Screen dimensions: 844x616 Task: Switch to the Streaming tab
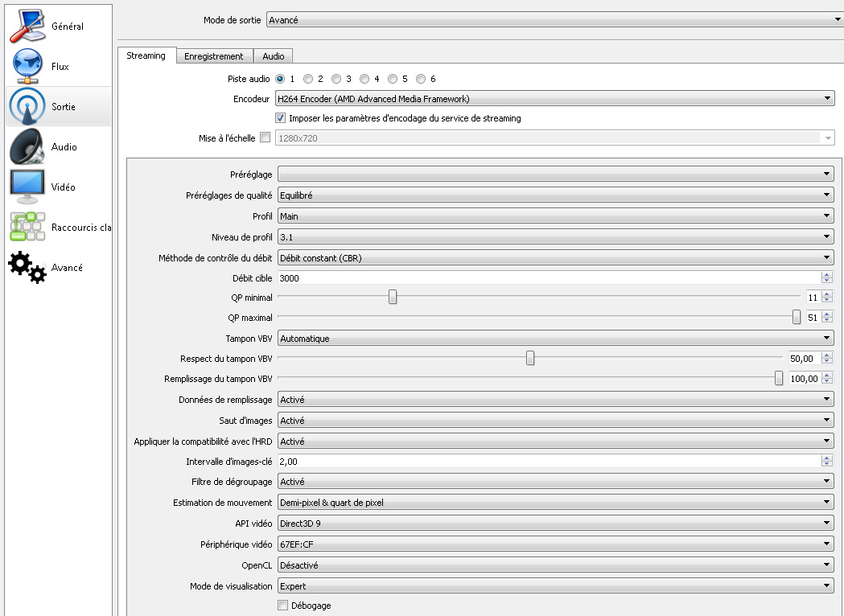[146, 55]
